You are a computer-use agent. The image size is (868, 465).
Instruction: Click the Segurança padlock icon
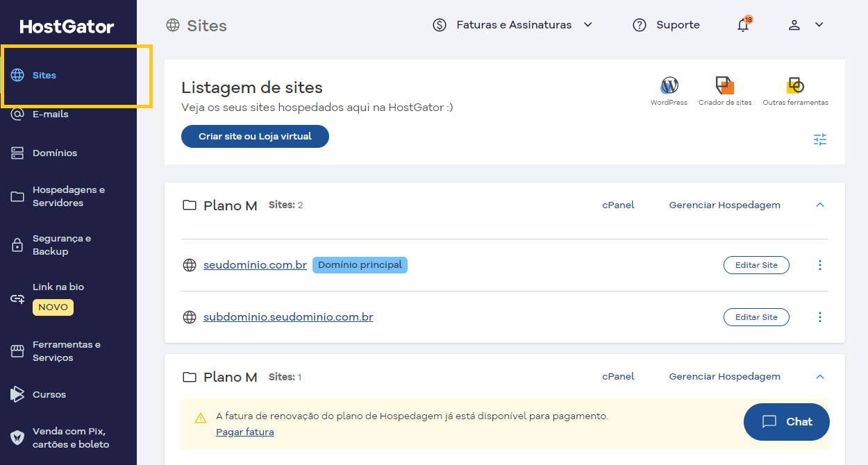pos(17,245)
